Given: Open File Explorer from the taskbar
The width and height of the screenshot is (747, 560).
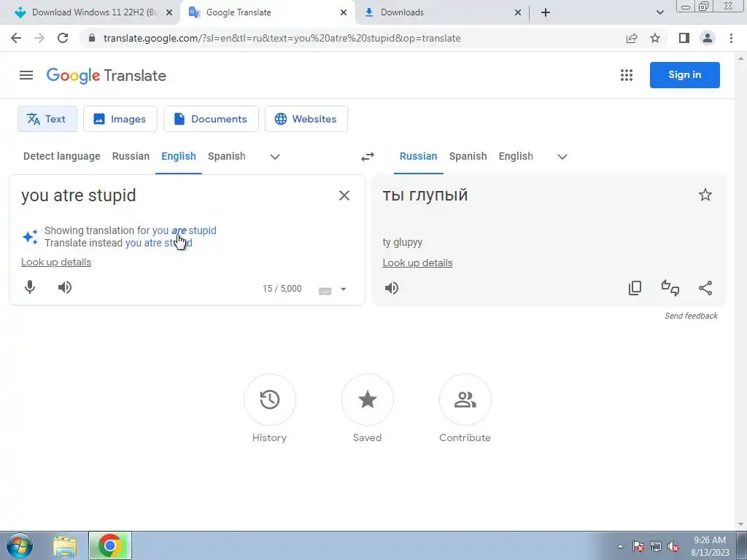Looking at the screenshot, I should tap(65, 546).
